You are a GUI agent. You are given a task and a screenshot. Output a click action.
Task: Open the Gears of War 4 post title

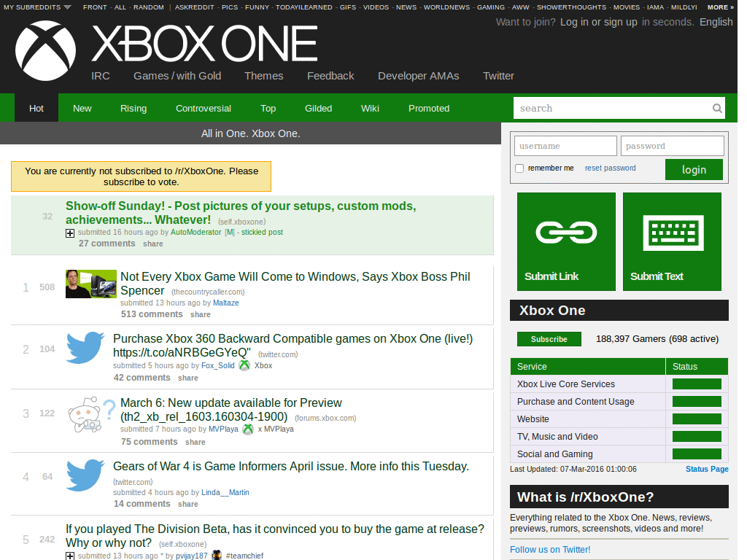coord(291,466)
